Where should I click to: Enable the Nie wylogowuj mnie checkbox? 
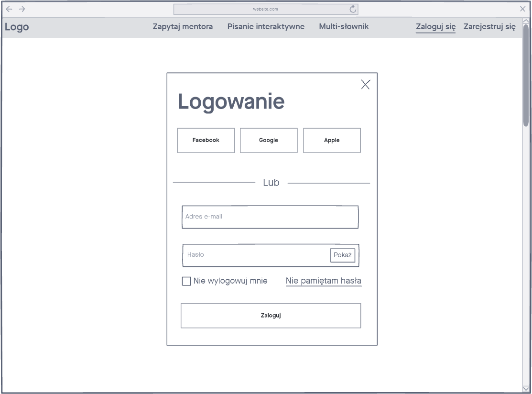tap(186, 281)
